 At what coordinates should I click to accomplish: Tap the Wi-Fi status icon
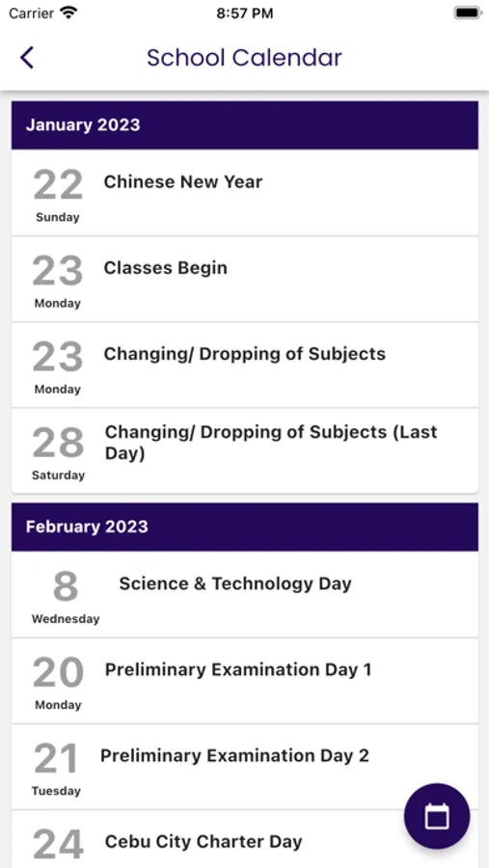(x=68, y=13)
